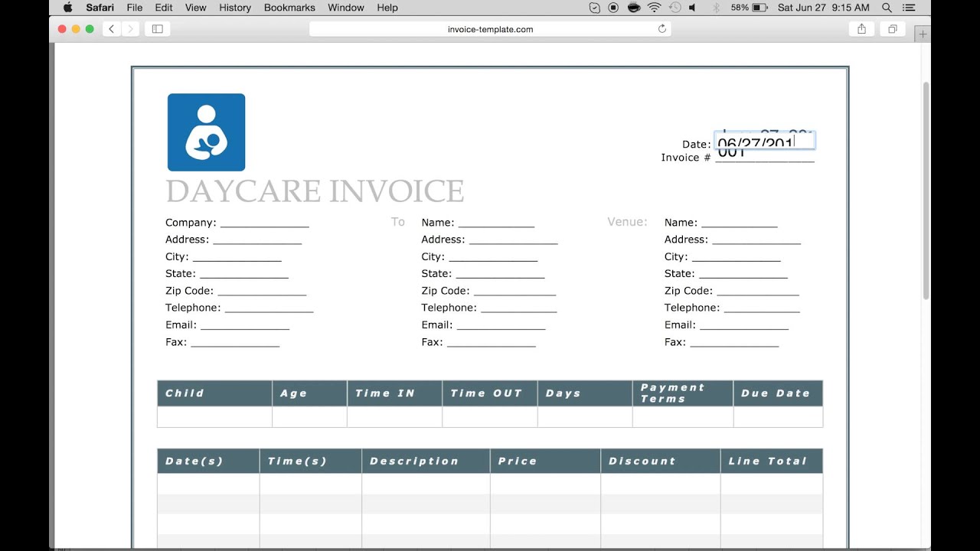Show all open tabs
The height and width of the screenshot is (551, 980).
[891, 28]
